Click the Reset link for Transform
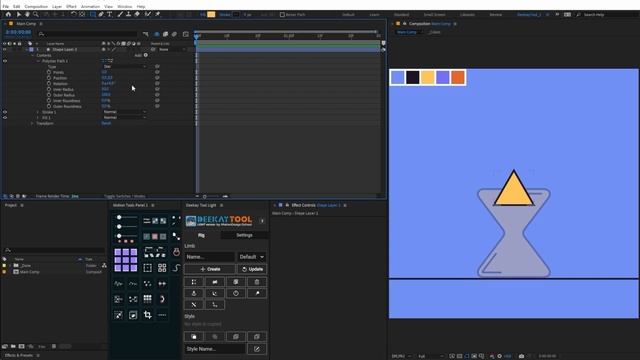The width and height of the screenshot is (640, 360). point(106,123)
